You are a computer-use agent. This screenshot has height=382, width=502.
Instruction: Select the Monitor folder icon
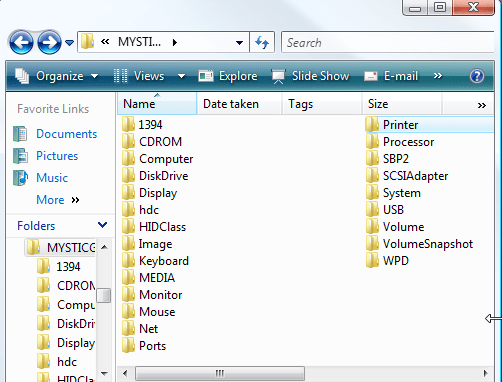128,294
